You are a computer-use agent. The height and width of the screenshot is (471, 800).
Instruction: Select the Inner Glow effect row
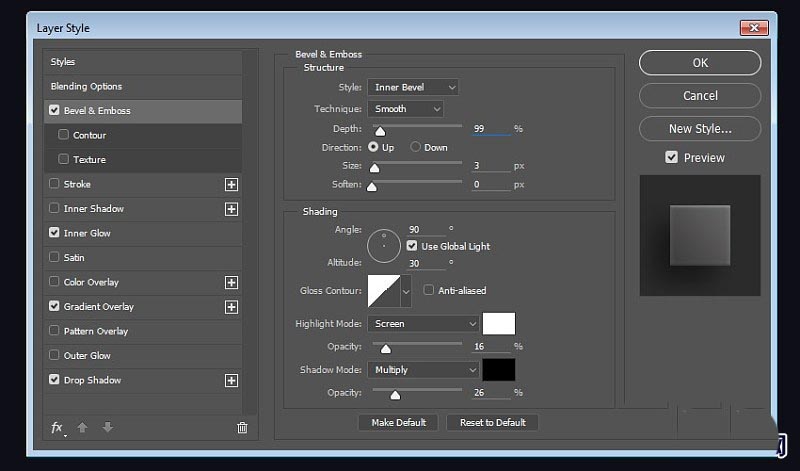tap(143, 233)
